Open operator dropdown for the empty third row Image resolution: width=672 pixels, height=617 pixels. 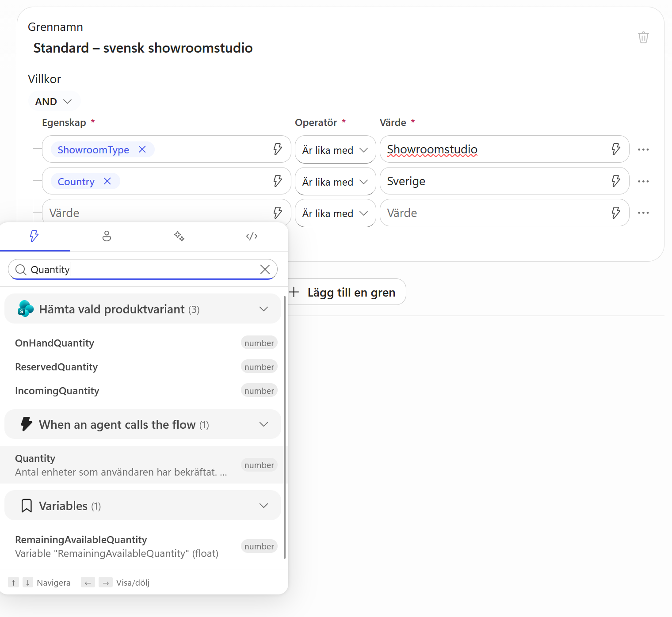coord(335,213)
